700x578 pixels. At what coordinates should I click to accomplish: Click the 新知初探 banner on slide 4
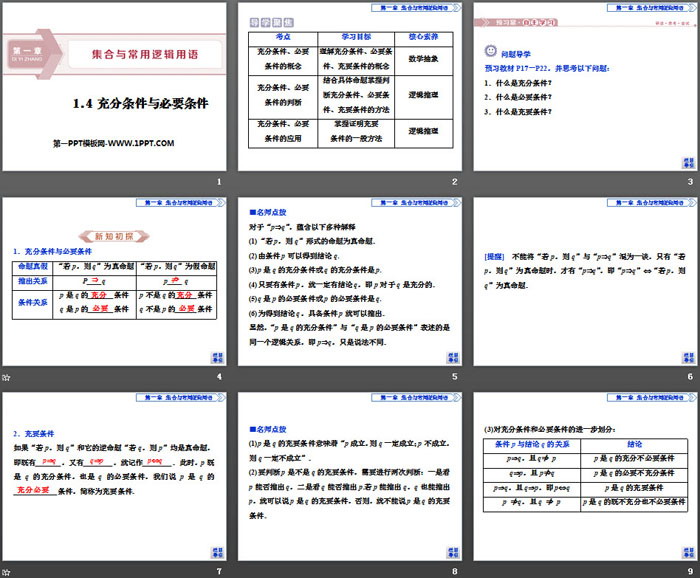114,235
